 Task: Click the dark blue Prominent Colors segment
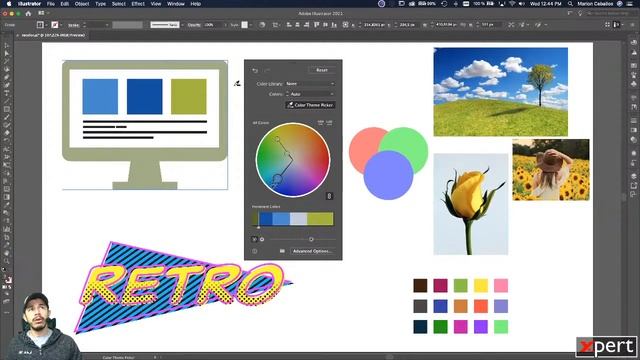coord(266,219)
